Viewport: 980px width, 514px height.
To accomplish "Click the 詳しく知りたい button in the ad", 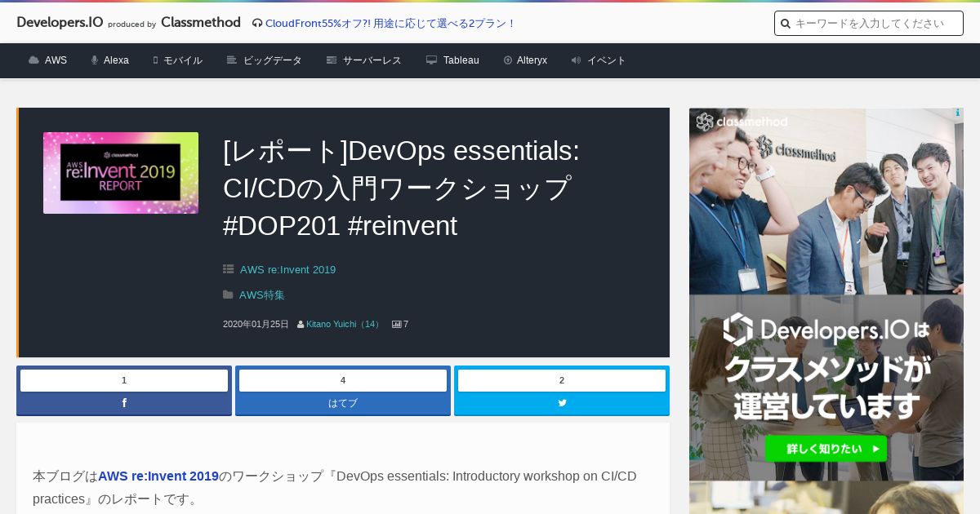I will pyautogui.click(x=826, y=449).
